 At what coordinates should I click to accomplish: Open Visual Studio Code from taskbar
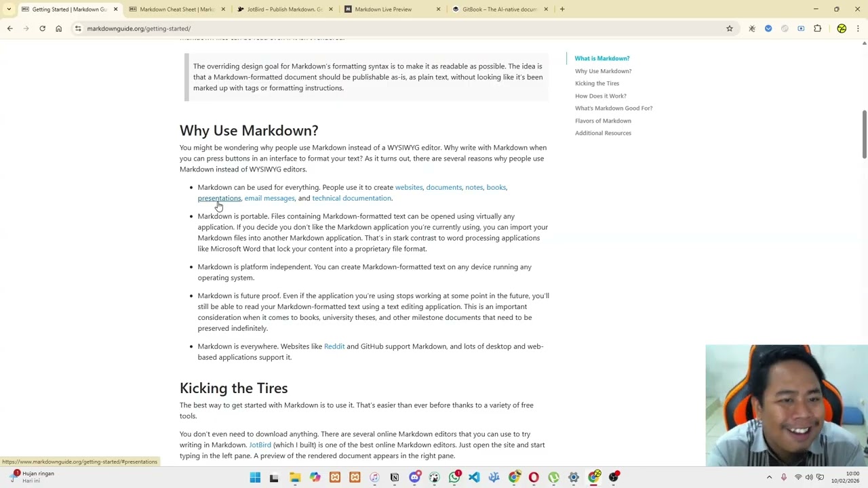pos(474,477)
